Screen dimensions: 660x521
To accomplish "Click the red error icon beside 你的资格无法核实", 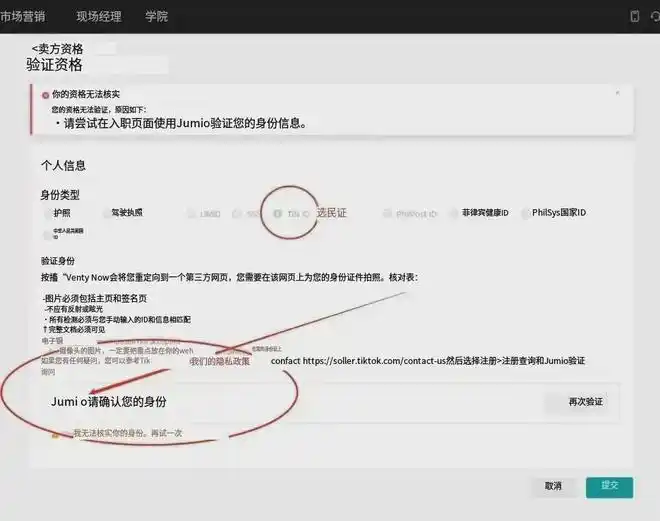I will click(45, 95).
